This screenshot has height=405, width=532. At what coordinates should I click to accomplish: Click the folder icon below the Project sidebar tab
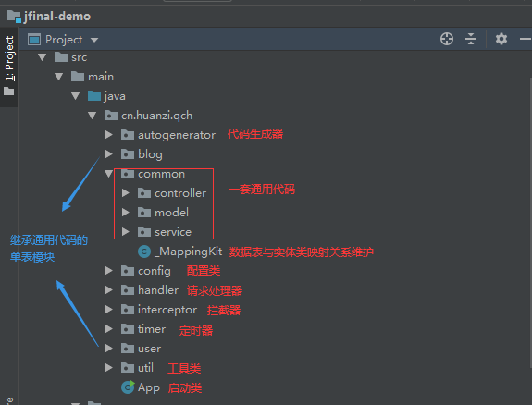(9, 92)
